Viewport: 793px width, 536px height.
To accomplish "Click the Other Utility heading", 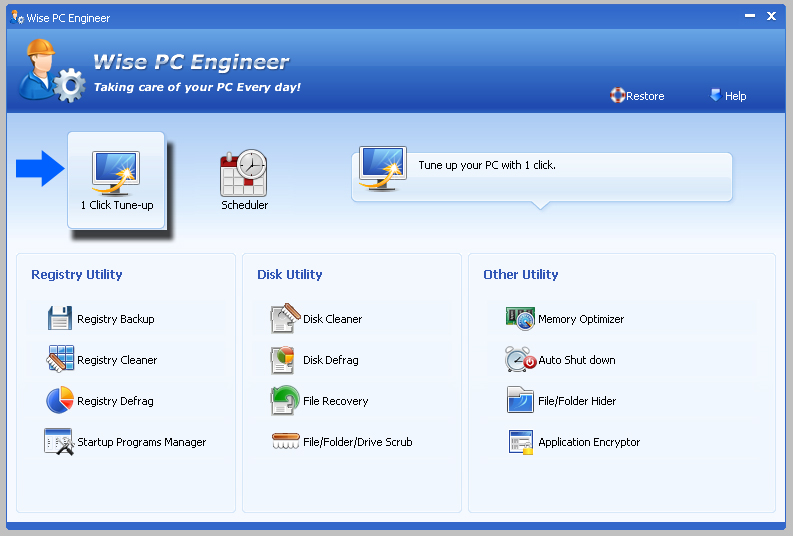I will (x=521, y=275).
